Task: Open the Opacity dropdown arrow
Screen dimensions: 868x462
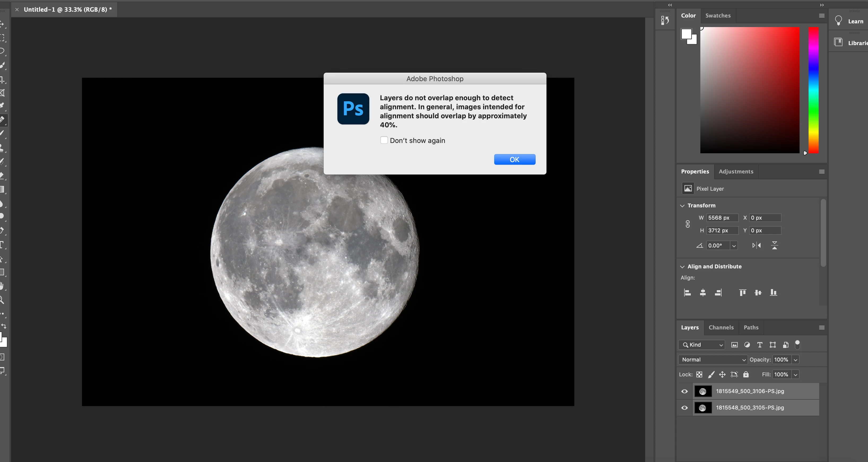Action: pyautogui.click(x=796, y=360)
